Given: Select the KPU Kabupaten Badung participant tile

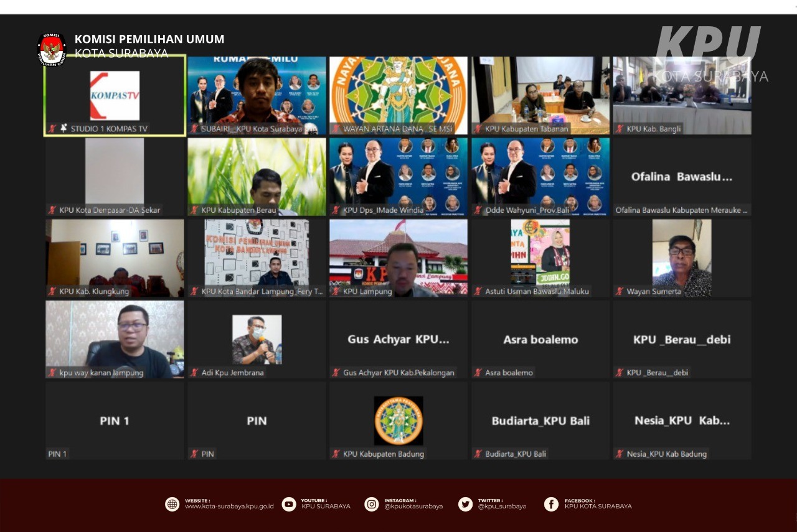Looking at the screenshot, I should click(x=398, y=421).
